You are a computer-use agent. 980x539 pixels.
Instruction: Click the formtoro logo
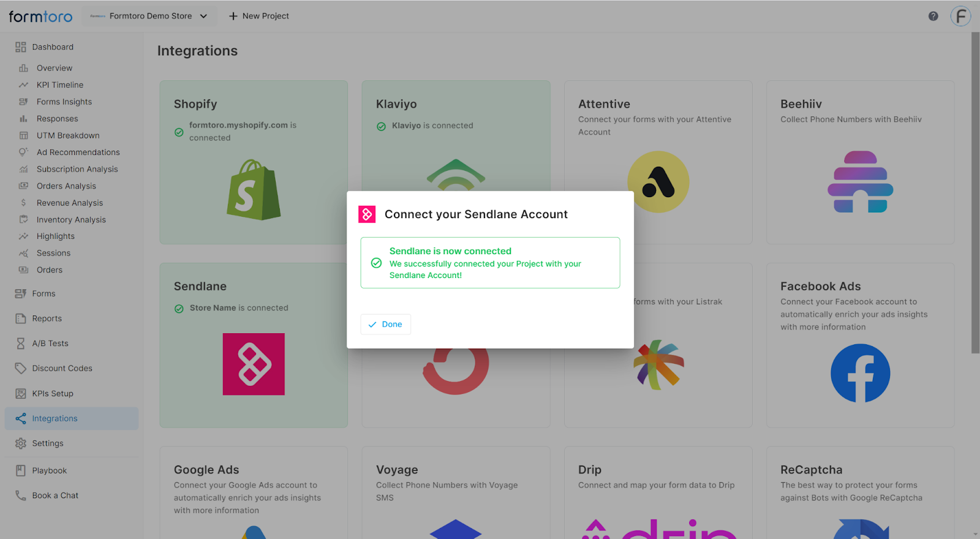coord(40,17)
